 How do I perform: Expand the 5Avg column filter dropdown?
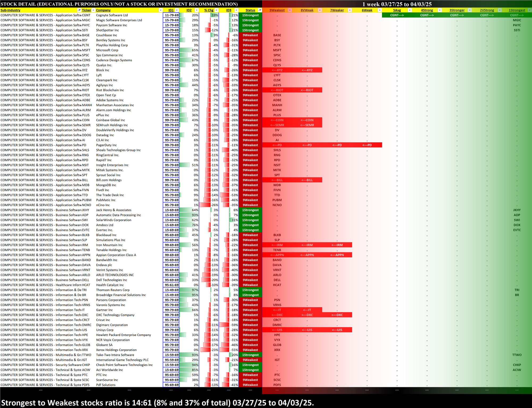[410, 10]
